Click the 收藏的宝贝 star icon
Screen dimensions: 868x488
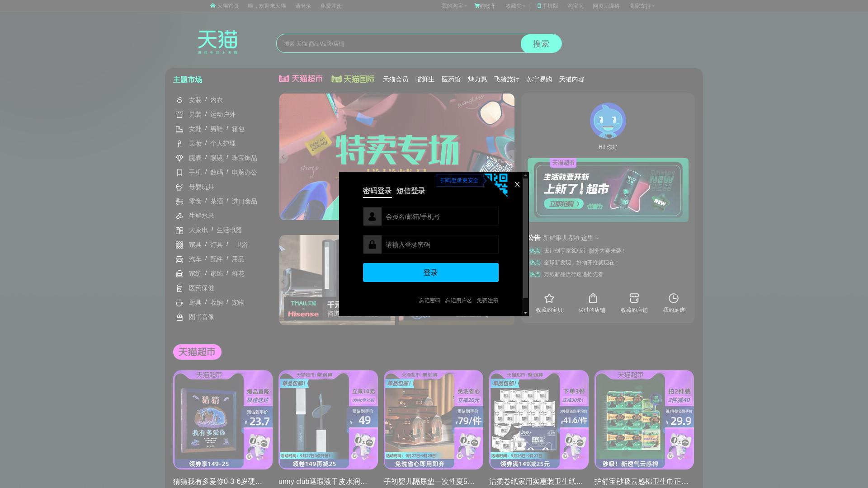549,298
